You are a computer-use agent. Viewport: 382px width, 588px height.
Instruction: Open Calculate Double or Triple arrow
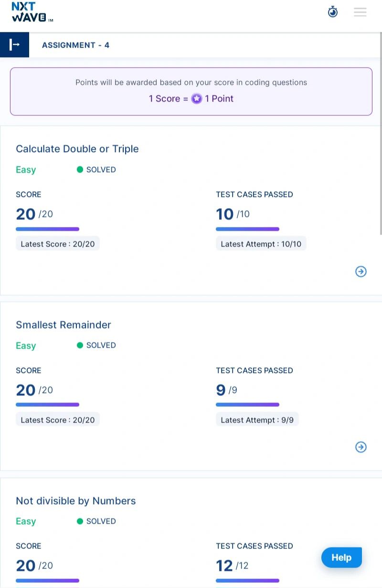[x=361, y=271]
